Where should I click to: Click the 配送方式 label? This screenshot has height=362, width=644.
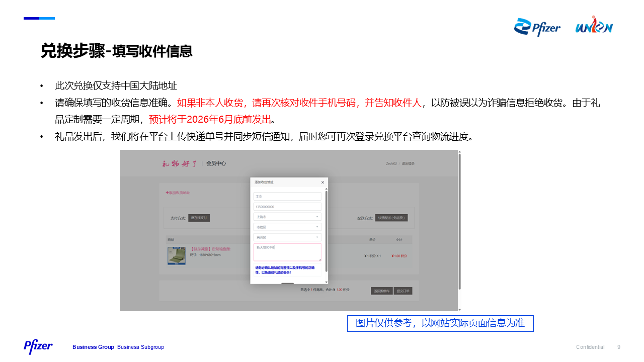point(365,218)
